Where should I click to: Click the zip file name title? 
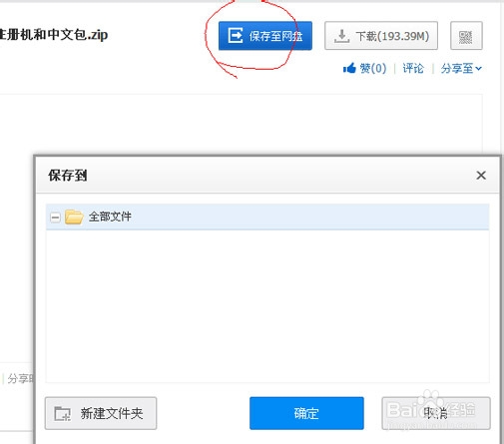point(54,35)
